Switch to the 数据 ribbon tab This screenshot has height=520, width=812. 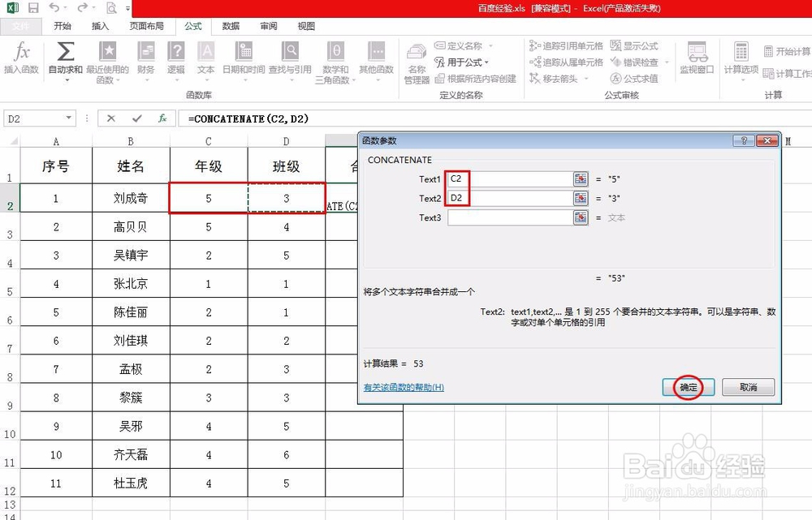pos(230,25)
